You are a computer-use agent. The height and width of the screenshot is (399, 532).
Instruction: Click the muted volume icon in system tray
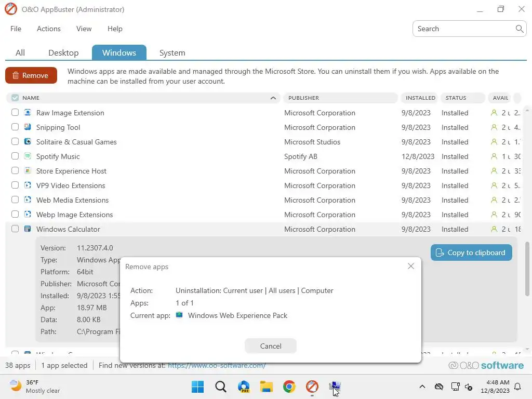coord(469,387)
